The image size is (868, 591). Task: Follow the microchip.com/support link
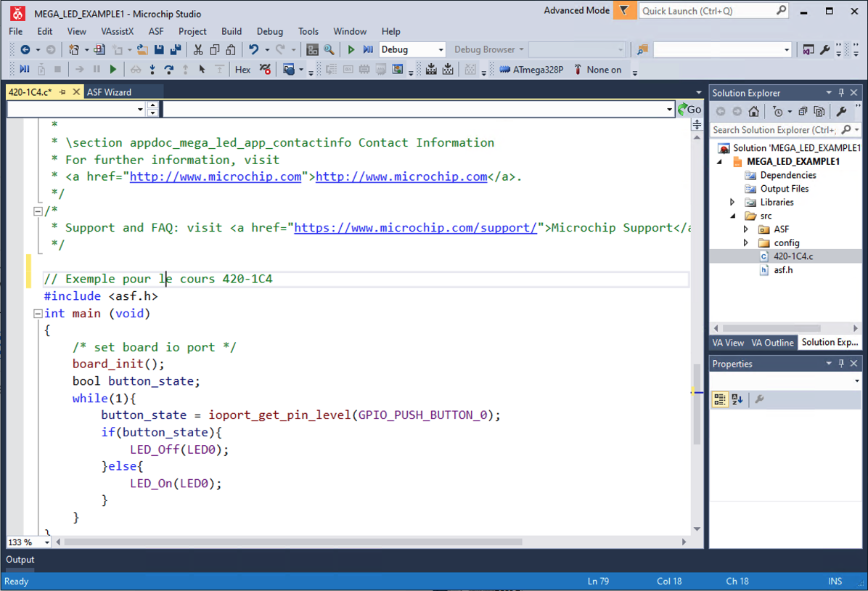coord(415,228)
